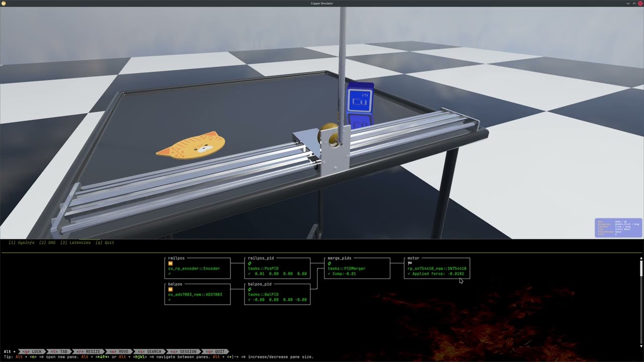Image resolution: width=644 pixels, height=362 pixels.
Task: Click the lightning icon on railpos_pid node
Action: click(249, 264)
